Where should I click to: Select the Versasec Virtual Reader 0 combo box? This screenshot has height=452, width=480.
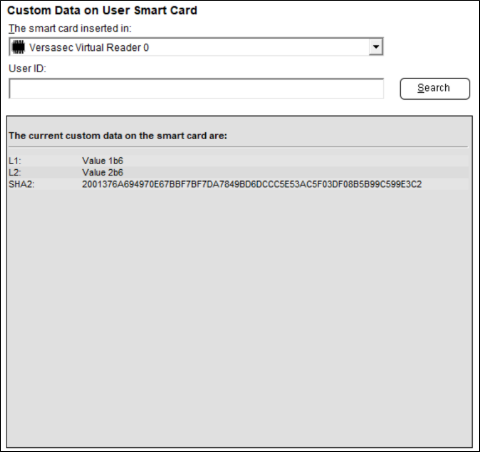(196, 47)
